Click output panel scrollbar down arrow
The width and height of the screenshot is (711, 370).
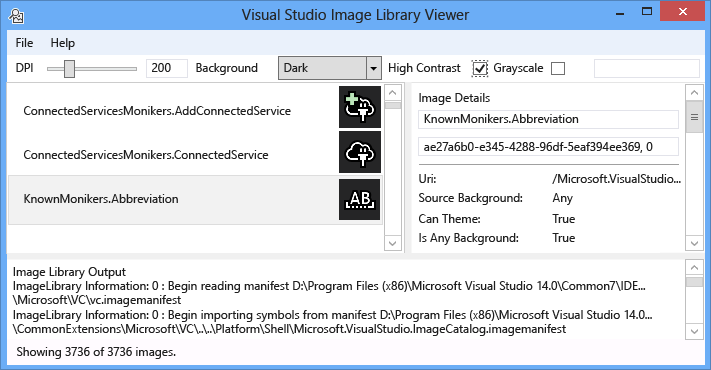[694, 331]
